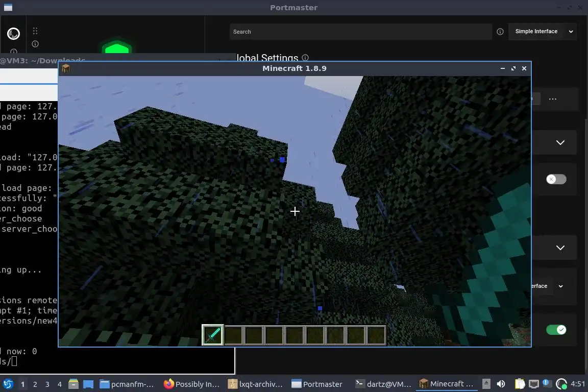Image resolution: width=588 pixels, height=392 pixels.
Task: Switch to virtual desktop 1
Action: pyautogui.click(x=22, y=384)
